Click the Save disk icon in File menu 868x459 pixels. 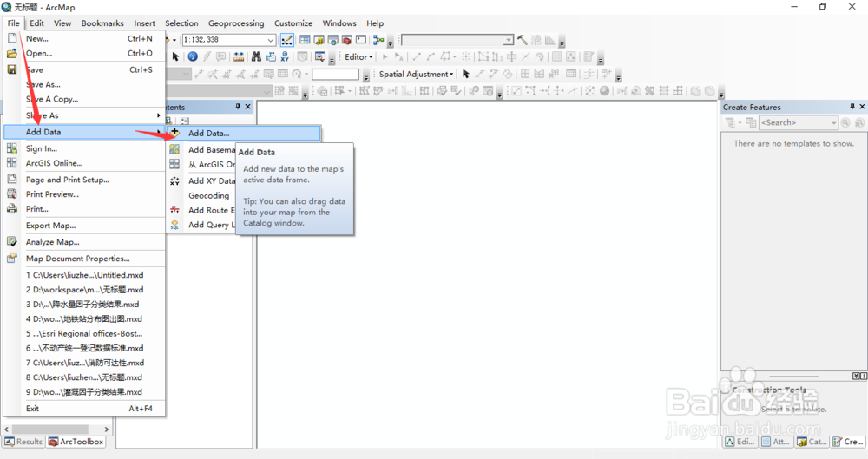(12, 69)
